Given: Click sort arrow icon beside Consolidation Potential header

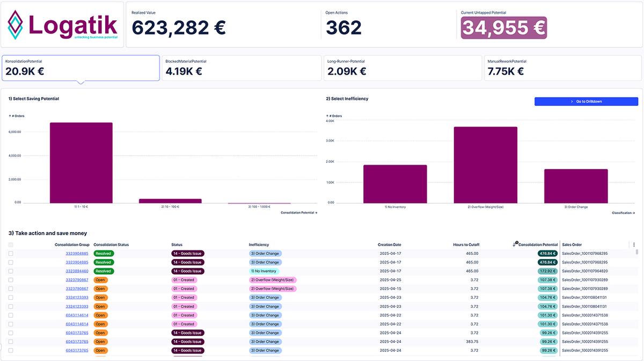Looking at the screenshot, I should click(515, 245).
